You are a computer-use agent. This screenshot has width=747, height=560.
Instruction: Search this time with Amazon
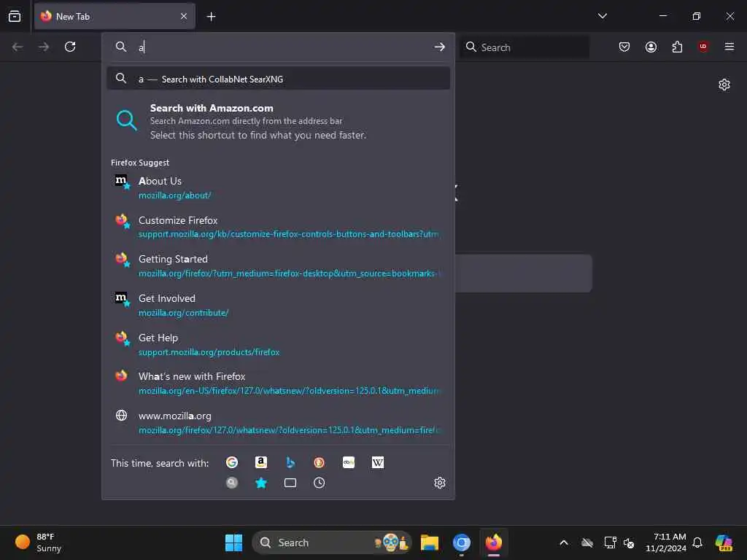pos(261,462)
